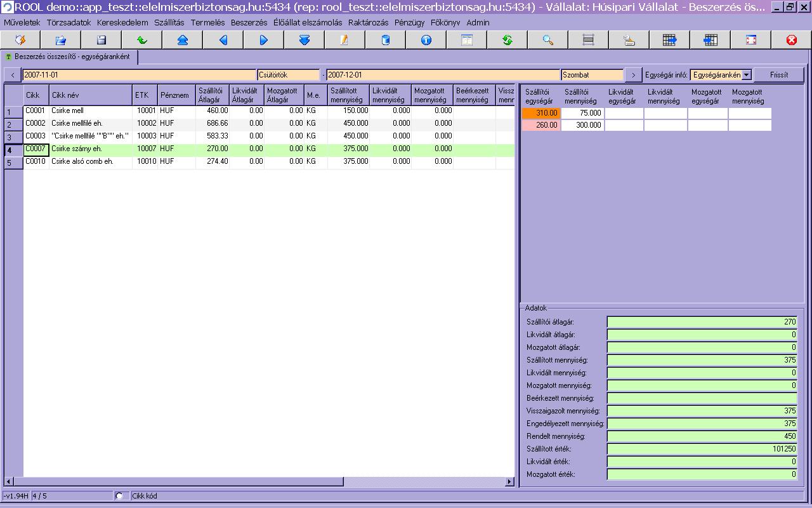Click the magnifying glass search icon
The image size is (812, 508).
pyautogui.click(x=547, y=40)
